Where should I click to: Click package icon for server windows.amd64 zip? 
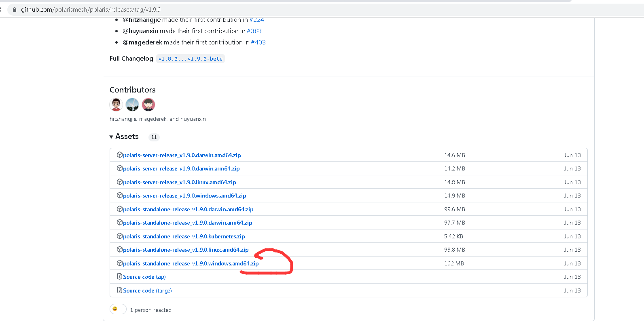click(x=120, y=195)
